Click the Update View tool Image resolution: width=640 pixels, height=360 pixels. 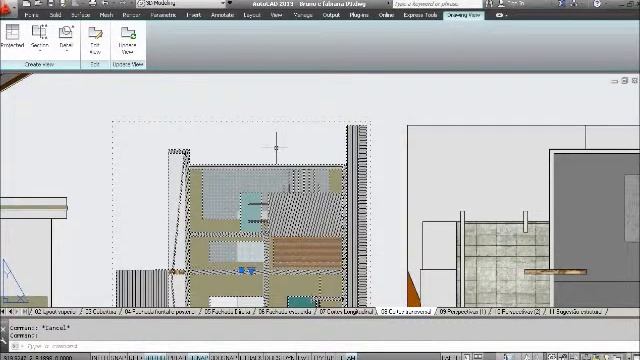pos(128,40)
